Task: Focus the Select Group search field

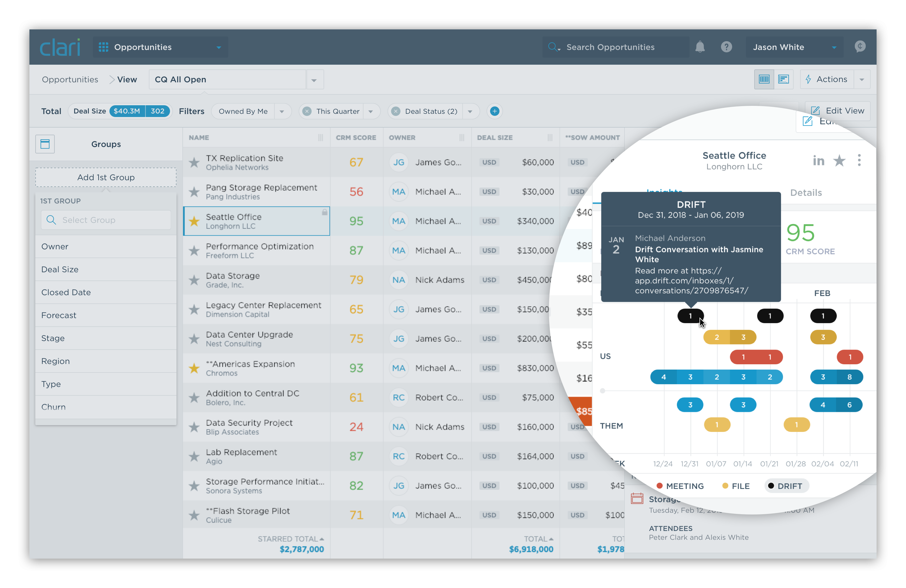Action: coord(106,220)
